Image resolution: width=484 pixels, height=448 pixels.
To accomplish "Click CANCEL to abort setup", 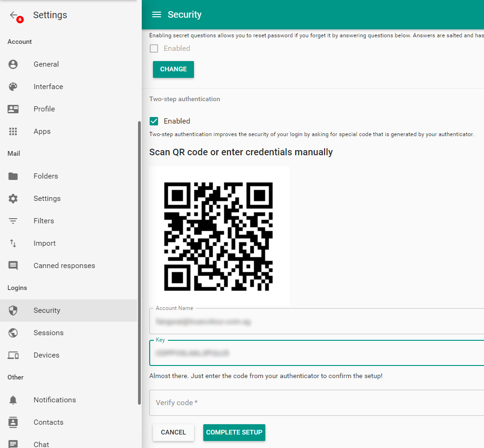I will [173, 432].
